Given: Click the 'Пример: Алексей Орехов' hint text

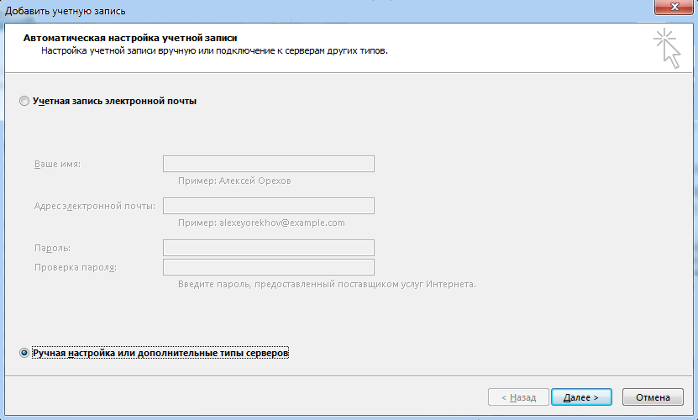Looking at the screenshot, I should point(235,181).
